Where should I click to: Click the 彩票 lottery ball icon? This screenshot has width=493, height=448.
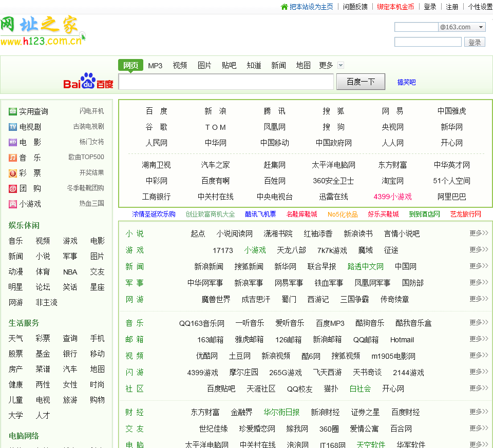click(13, 173)
